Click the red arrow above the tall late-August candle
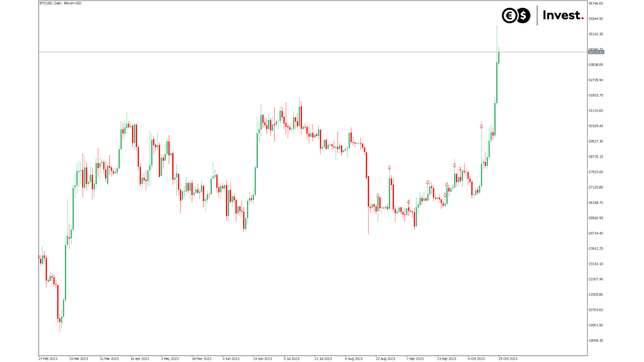The height and width of the screenshot is (362, 644). 389,168
